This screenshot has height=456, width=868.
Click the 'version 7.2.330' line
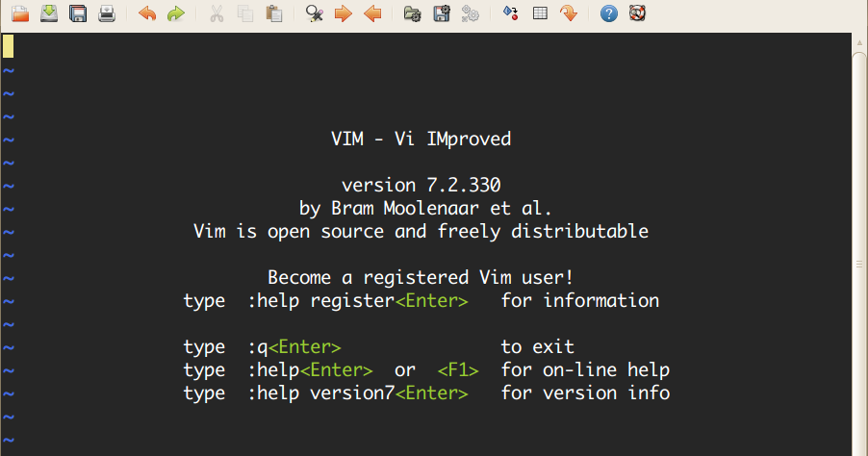[421, 185]
